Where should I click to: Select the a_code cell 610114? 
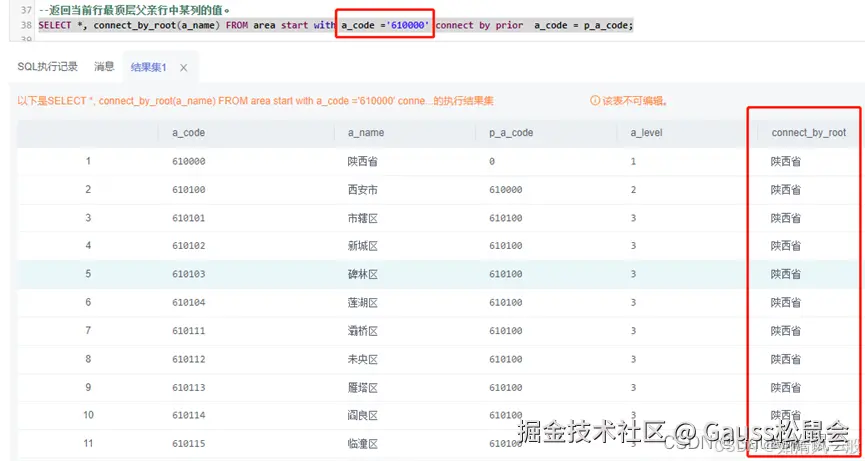point(189,415)
